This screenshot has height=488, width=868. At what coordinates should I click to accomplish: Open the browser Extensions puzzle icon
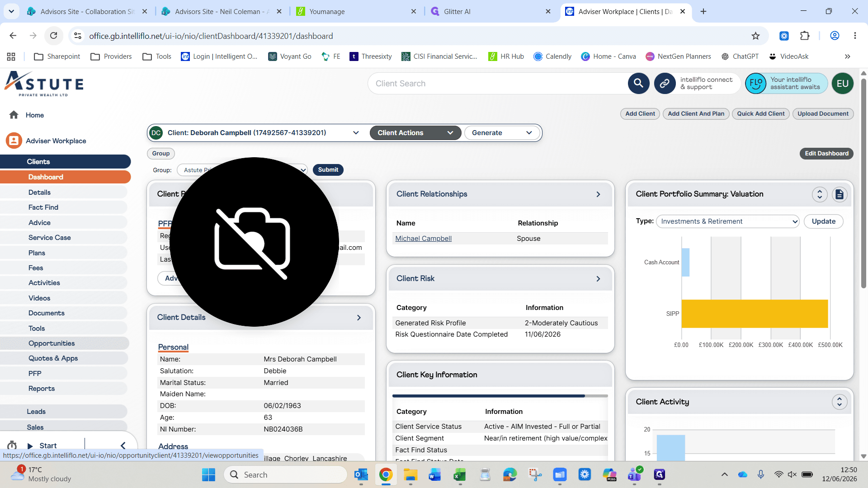(805, 36)
